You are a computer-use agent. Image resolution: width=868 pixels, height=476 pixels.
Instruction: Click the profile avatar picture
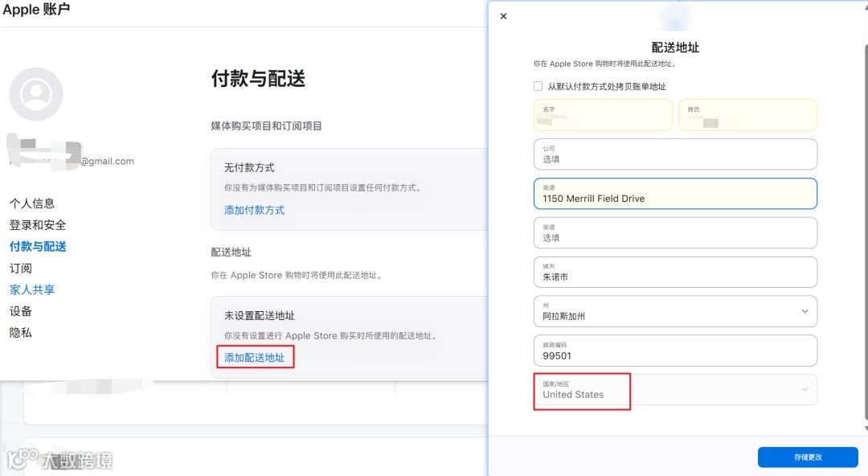tap(36, 94)
